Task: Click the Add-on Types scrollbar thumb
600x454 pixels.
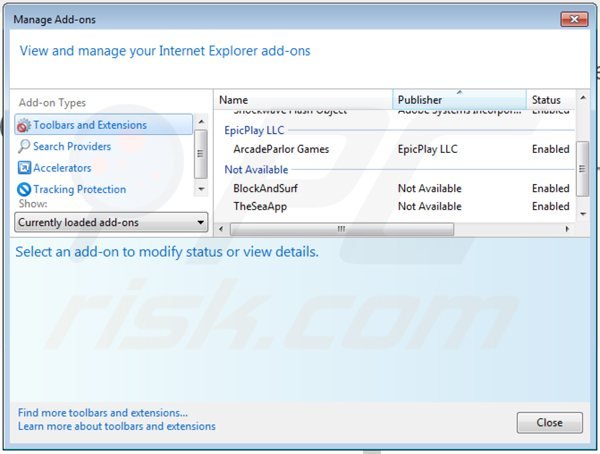Action: tap(201, 154)
